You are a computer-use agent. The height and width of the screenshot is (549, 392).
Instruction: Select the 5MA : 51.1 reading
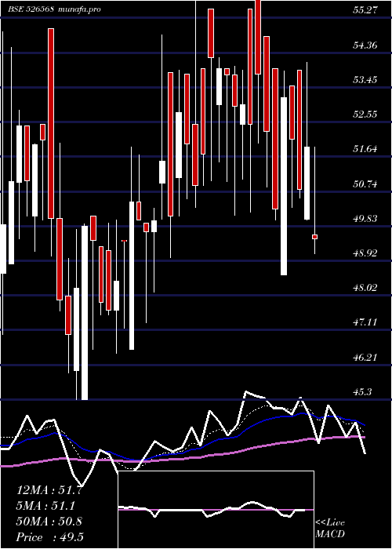[45, 506]
